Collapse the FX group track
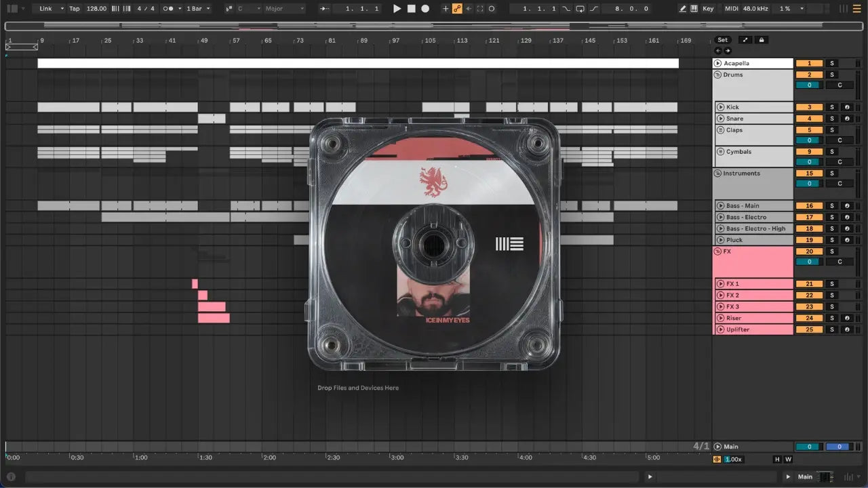The width and height of the screenshot is (868, 488). click(x=718, y=251)
